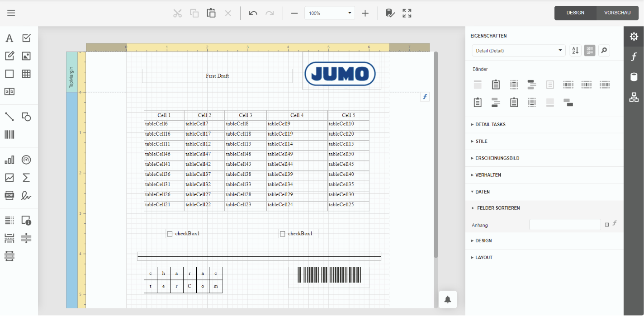Open the Report Explorer tree panel
The image size is (644, 316).
(x=634, y=97)
